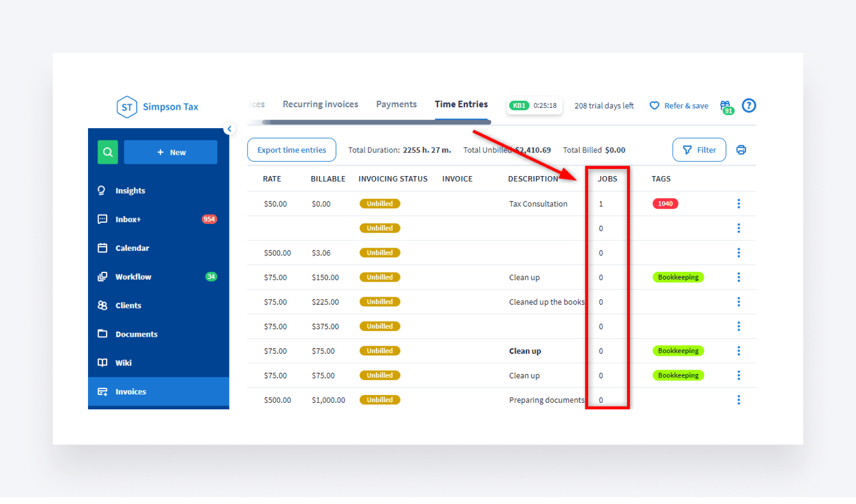Open Calendar in the sidebar

pyautogui.click(x=132, y=248)
